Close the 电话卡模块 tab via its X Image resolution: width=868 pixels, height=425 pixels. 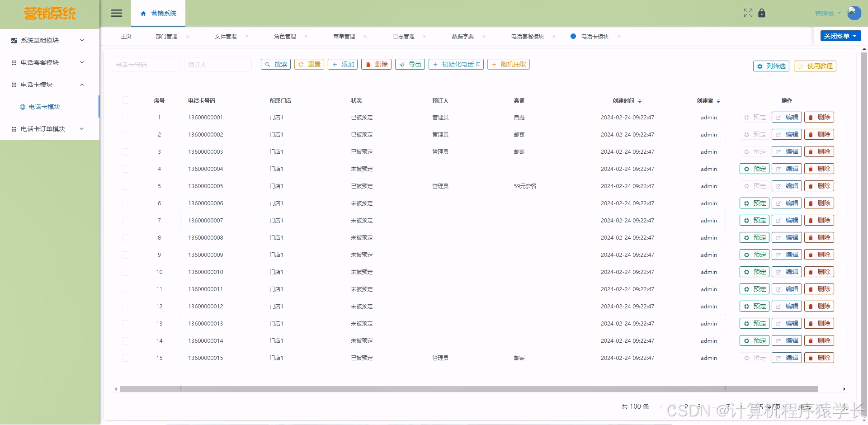[619, 36]
